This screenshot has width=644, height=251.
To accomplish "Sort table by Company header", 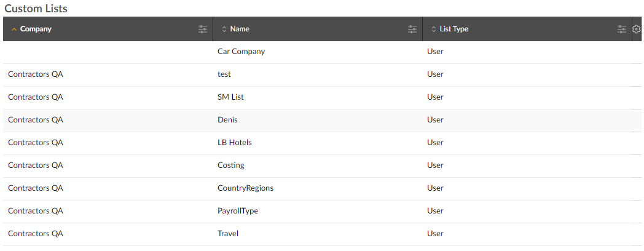I will [36, 29].
